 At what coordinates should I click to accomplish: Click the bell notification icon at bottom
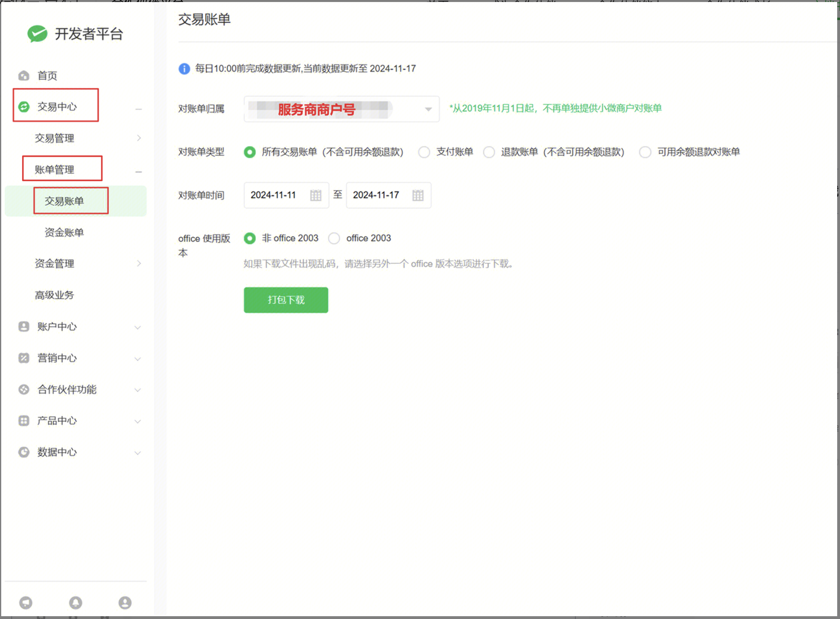click(75, 603)
